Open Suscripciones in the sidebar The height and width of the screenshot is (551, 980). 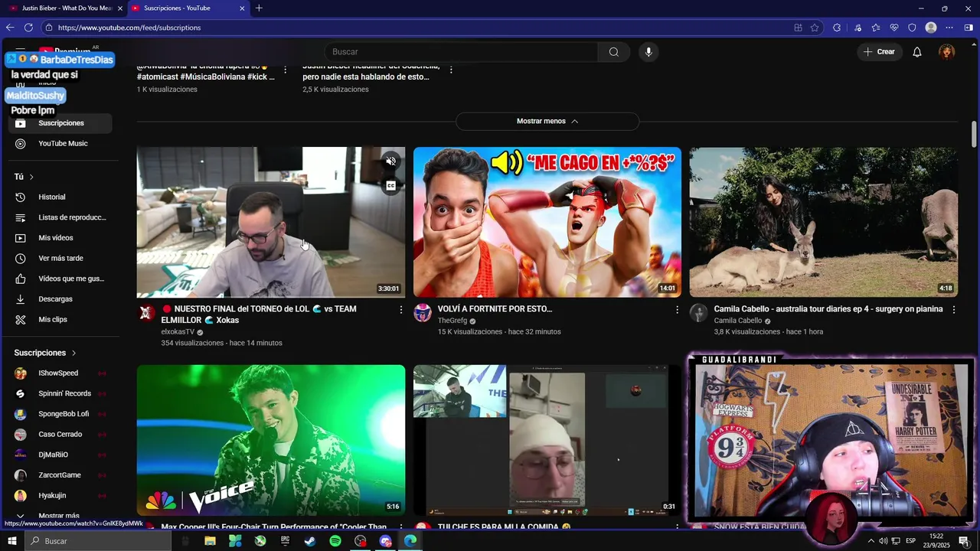click(60, 123)
